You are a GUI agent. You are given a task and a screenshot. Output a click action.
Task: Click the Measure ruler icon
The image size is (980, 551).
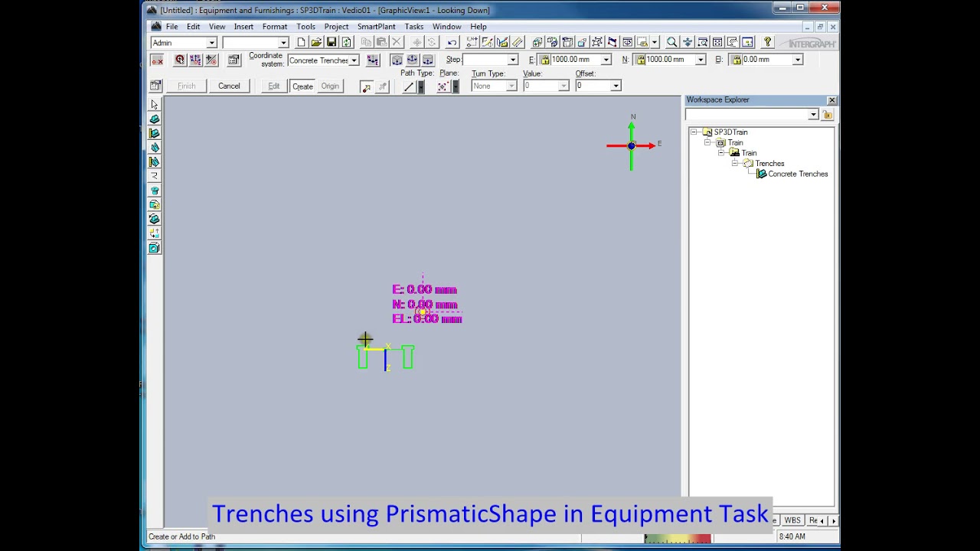(518, 43)
